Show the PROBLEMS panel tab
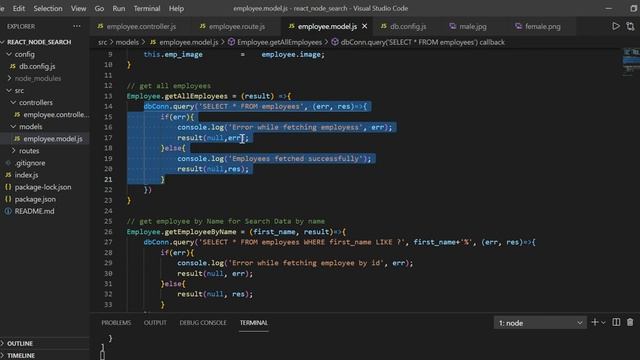 (116, 322)
